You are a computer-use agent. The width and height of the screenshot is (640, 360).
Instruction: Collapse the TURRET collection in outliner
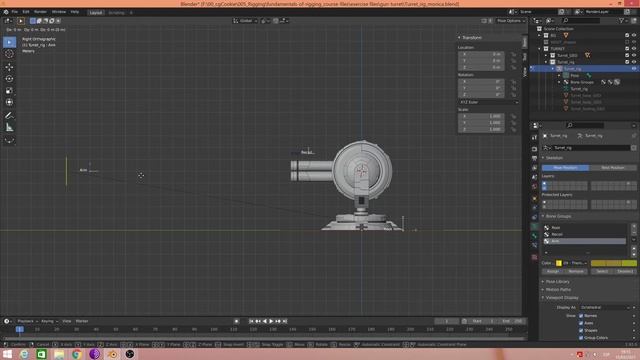540,49
